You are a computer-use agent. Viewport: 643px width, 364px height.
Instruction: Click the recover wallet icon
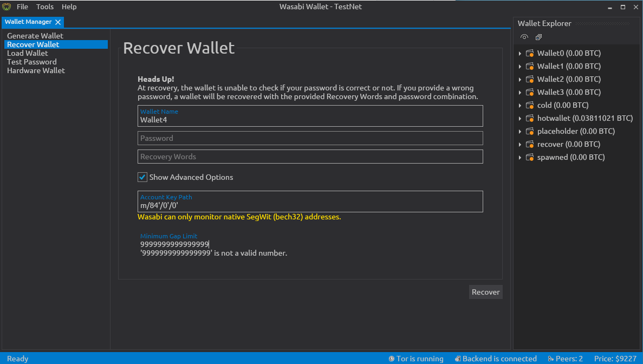pos(530,144)
